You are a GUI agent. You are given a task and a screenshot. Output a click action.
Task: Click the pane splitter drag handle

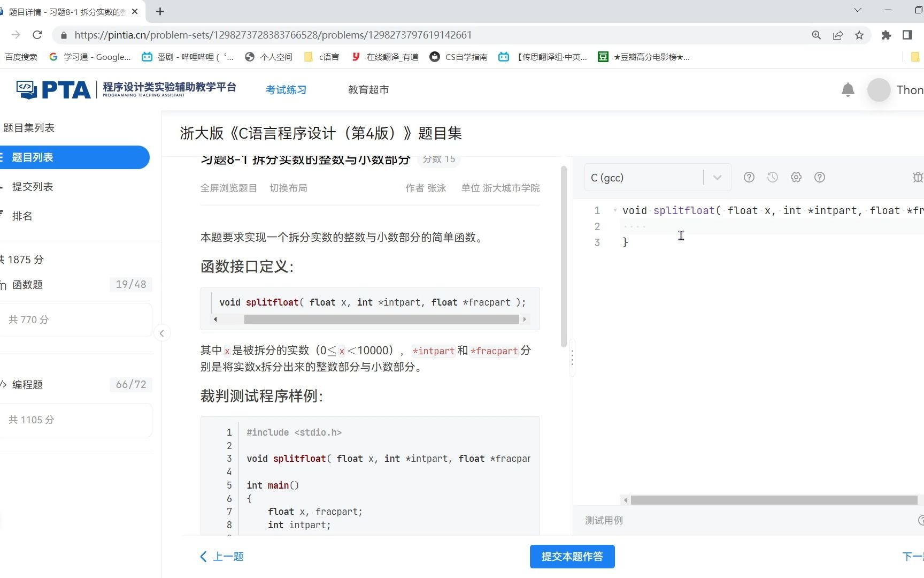coord(572,358)
